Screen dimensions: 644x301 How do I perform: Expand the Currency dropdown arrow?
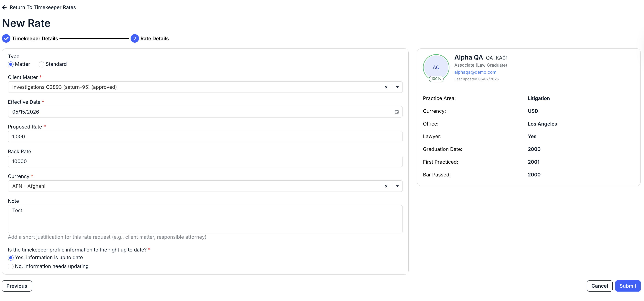point(397,186)
